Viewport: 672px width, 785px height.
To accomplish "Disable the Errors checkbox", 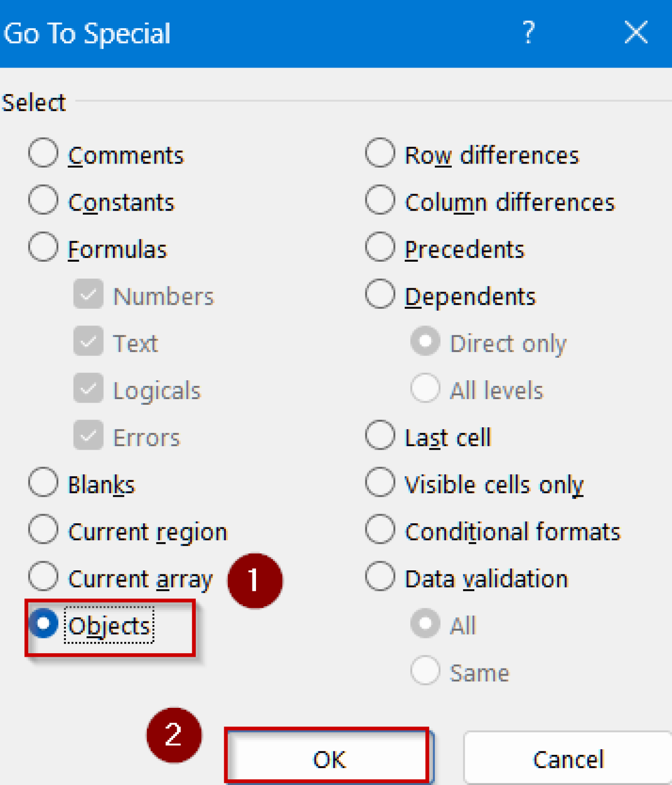I will pos(87,436).
